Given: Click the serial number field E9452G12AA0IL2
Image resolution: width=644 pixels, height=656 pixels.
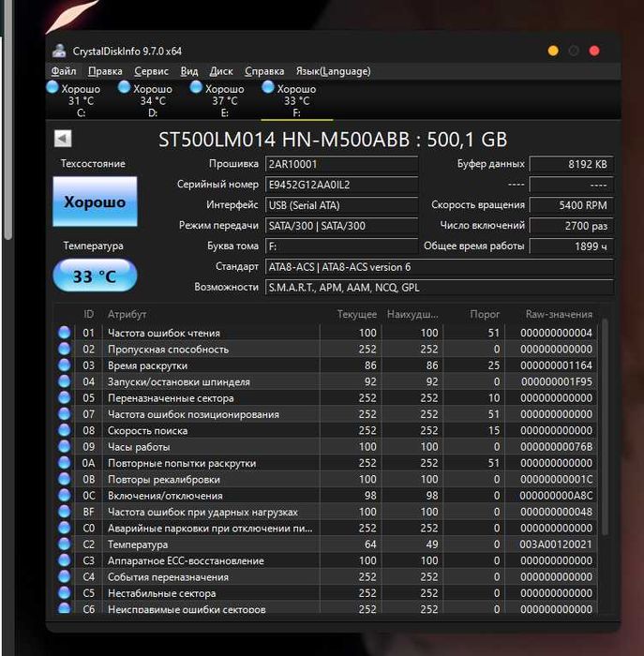Looking at the screenshot, I should (x=341, y=185).
